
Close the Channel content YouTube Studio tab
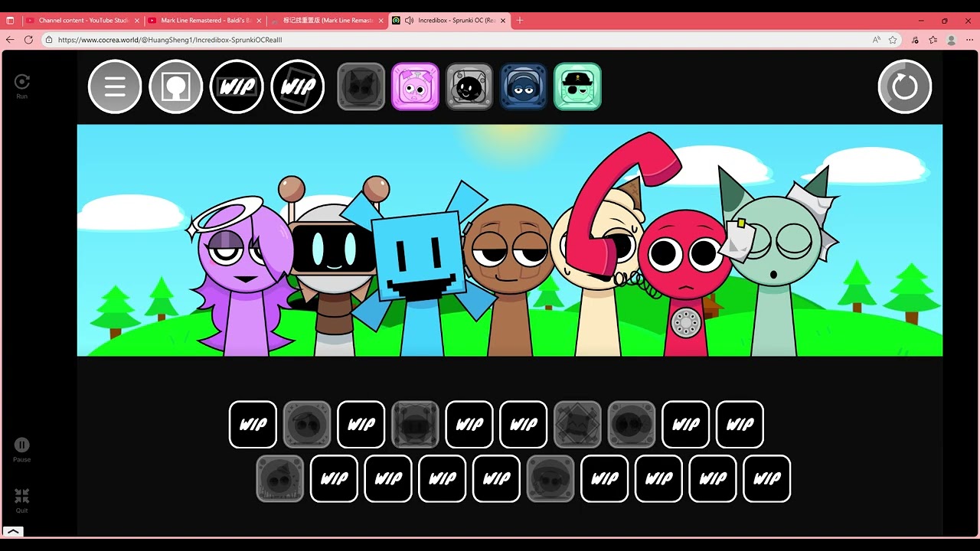137,21
